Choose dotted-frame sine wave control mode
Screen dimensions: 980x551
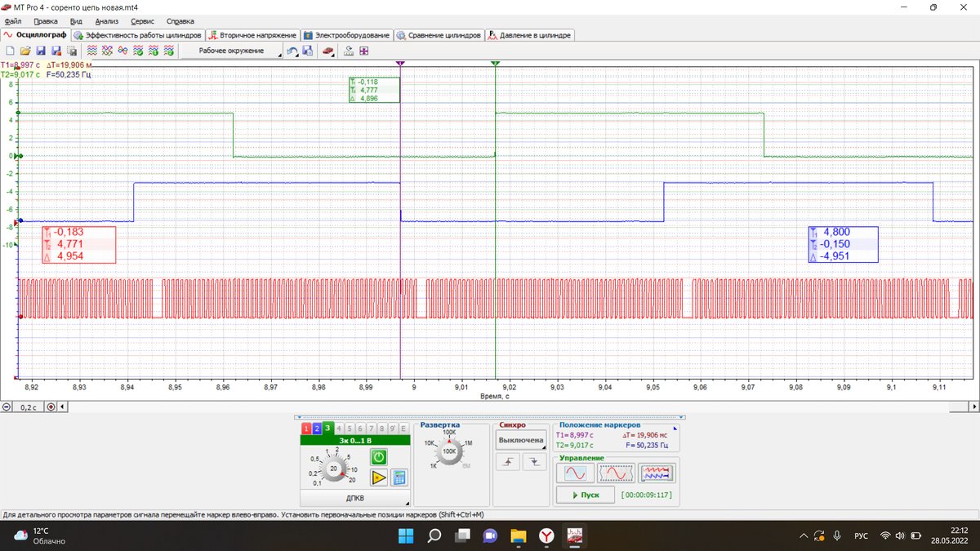(616, 473)
